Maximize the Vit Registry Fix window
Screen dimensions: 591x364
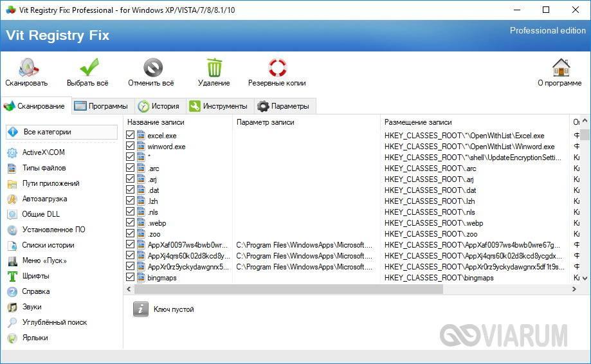tap(546, 10)
